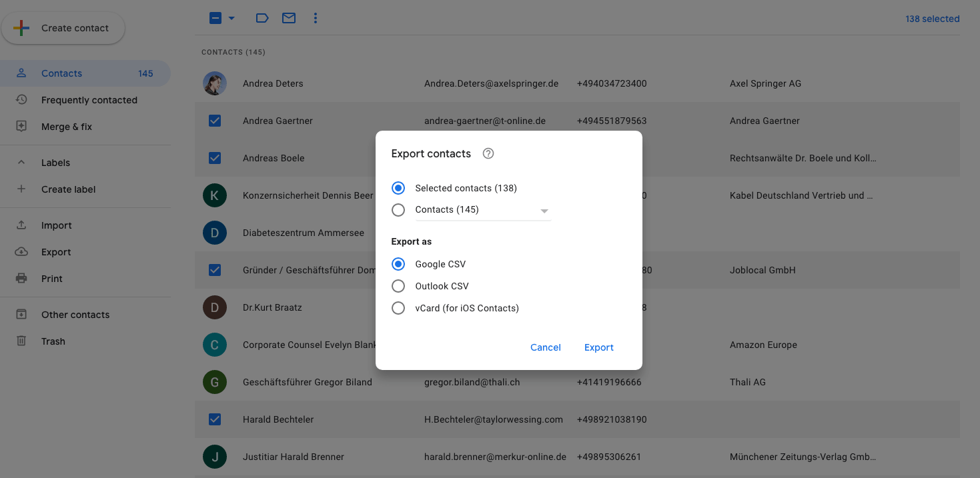Screen dimensions: 980x478
Task: Click Andrea Deters' profile photo
Action: 214,83
